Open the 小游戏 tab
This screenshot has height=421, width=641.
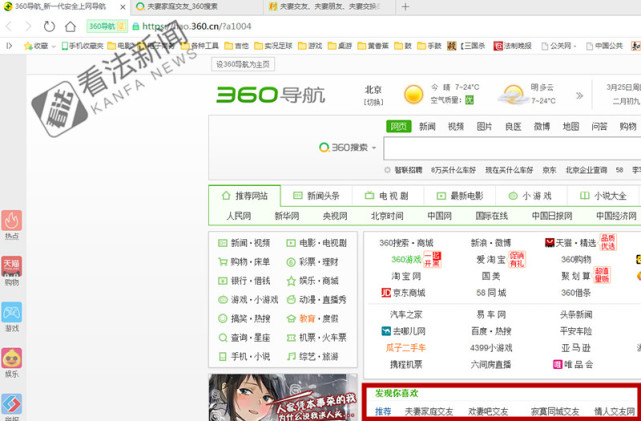click(x=531, y=196)
